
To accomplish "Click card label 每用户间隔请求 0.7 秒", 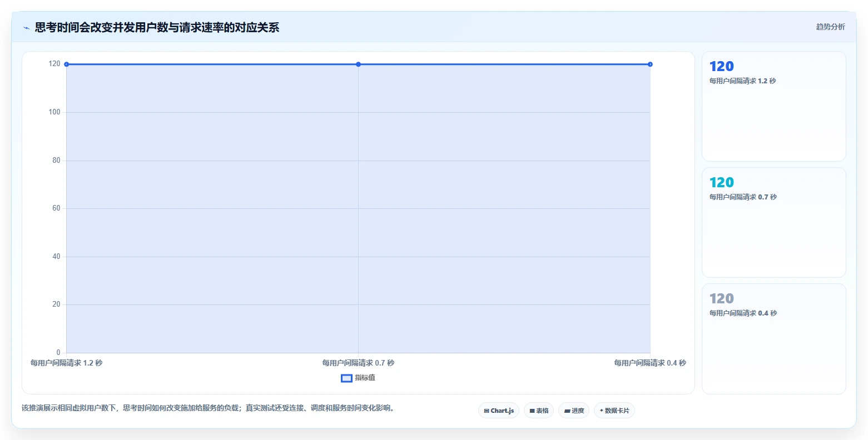I will pyautogui.click(x=743, y=197).
